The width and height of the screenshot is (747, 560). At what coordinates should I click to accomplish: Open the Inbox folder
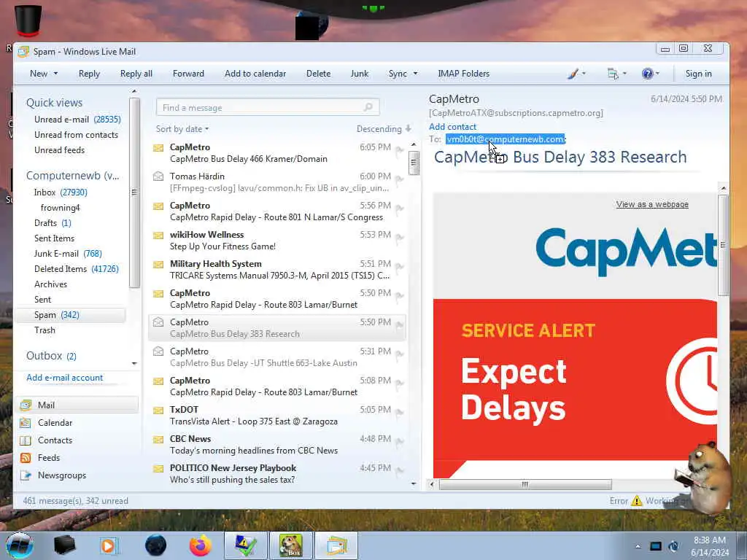pos(61,192)
